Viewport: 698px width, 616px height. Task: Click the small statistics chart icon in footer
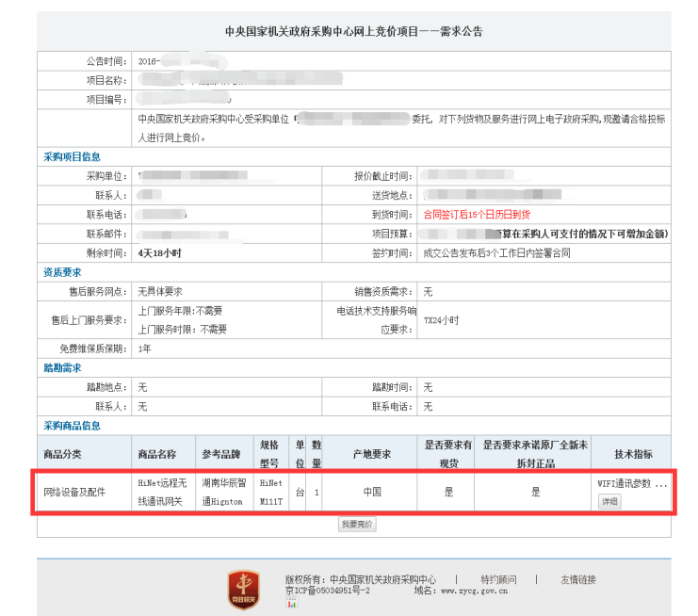pos(291,603)
